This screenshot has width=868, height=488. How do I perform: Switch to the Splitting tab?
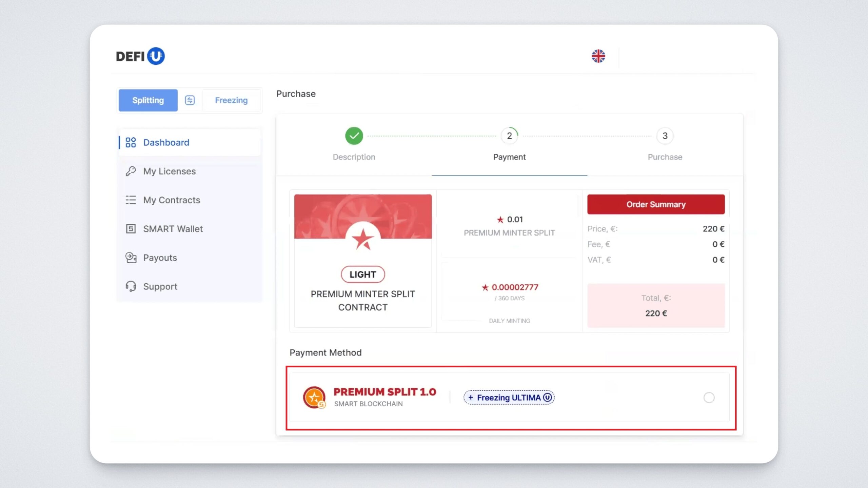[x=148, y=100]
